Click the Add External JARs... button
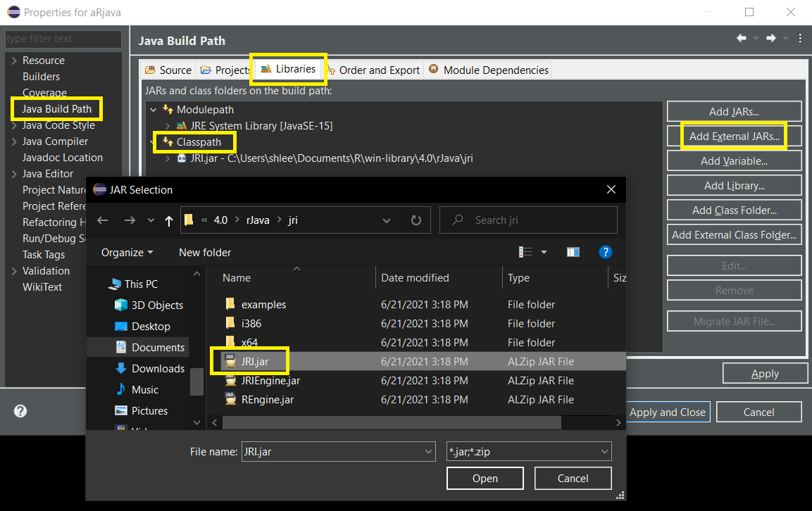812x511 pixels. coord(734,136)
